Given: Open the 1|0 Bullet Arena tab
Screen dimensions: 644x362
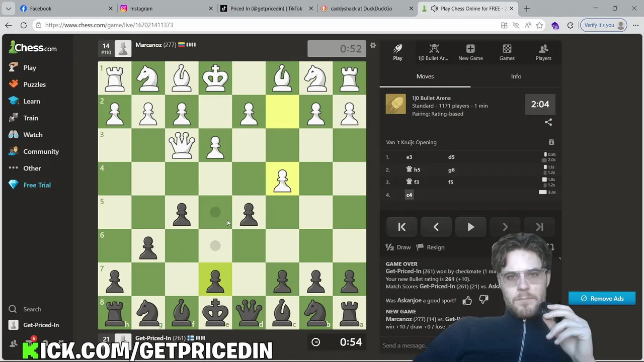Looking at the screenshot, I should [434, 52].
